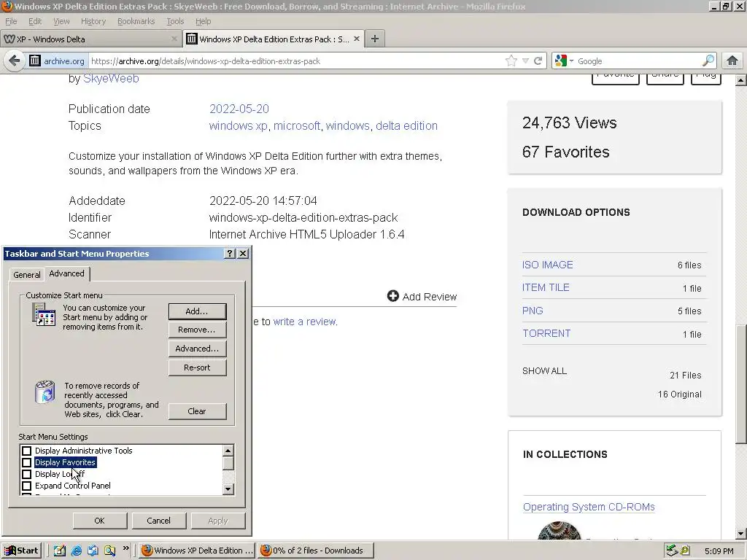The height and width of the screenshot is (560, 747).
Task: Click the Add... button
Action: (197, 311)
